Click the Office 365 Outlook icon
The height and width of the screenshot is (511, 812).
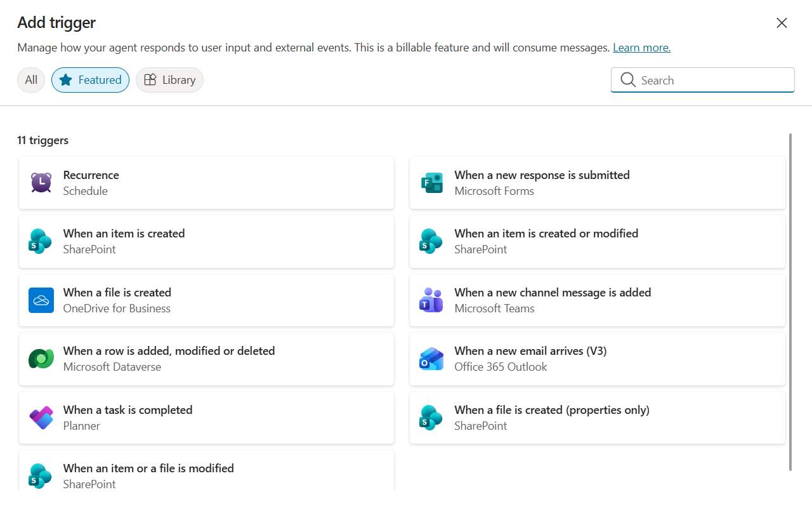pyautogui.click(x=432, y=359)
